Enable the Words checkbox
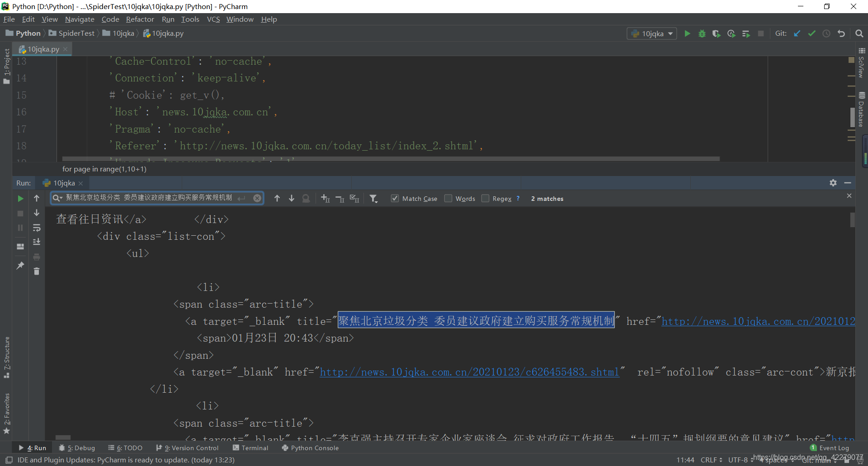The image size is (868, 466). pos(448,198)
